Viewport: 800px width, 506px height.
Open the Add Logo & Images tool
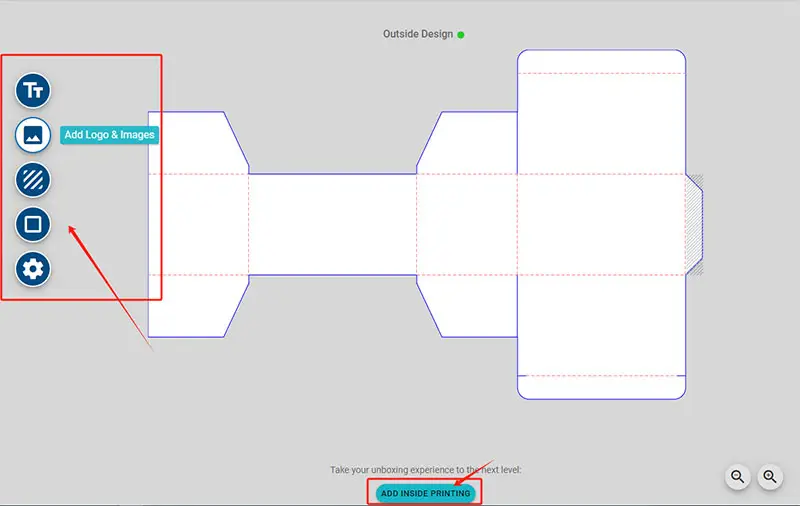(x=33, y=134)
